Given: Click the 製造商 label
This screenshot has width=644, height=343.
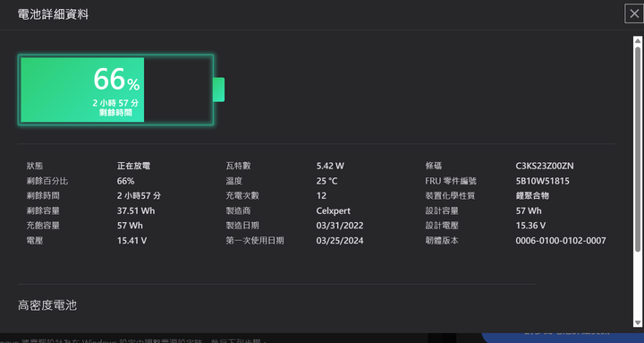Looking at the screenshot, I should (x=238, y=211).
